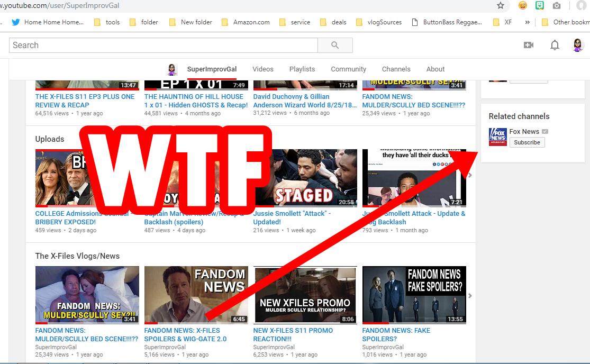Open 7:21 Smollett Attack Update thumbnail
590x364 pixels.
[414, 178]
